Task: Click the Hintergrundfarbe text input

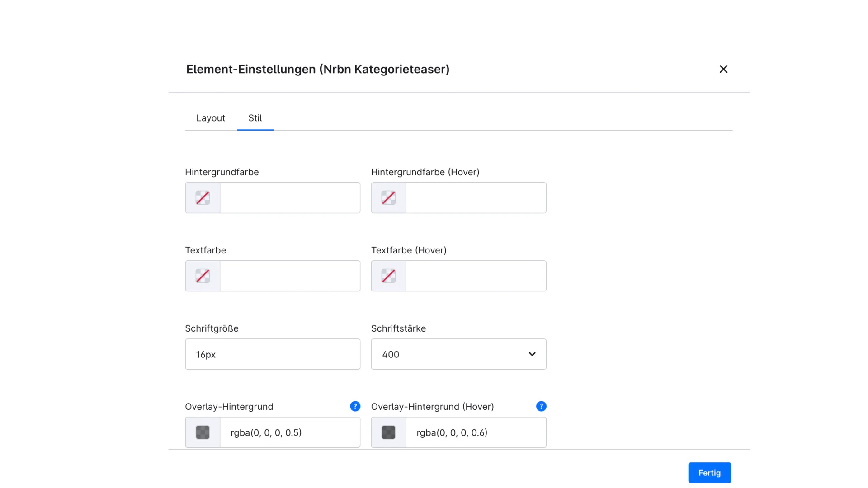Action: click(290, 198)
